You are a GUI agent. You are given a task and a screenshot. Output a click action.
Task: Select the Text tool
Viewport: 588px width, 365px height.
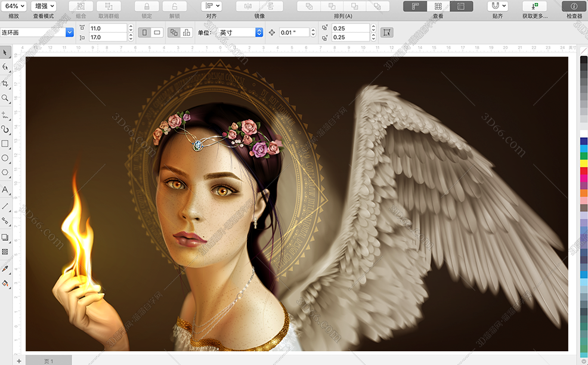[5, 190]
